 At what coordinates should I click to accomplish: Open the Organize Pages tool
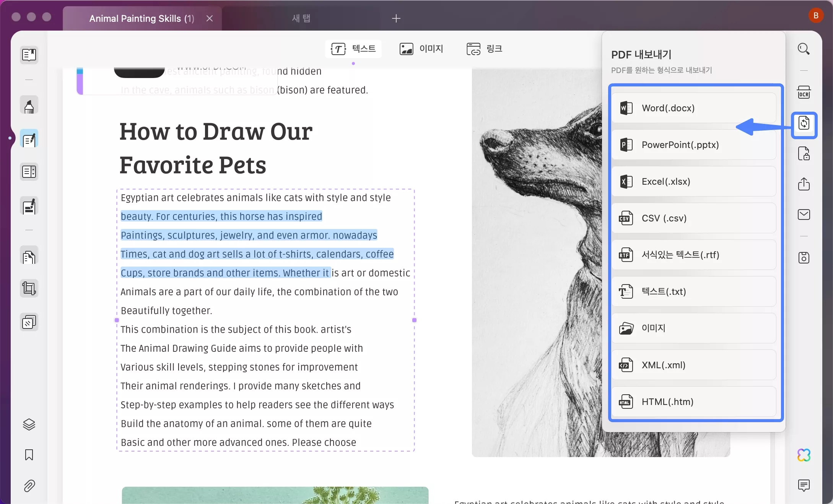click(29, 172)
